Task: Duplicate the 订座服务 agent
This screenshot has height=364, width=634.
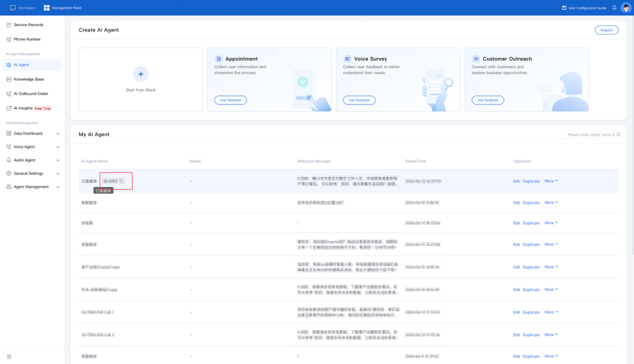Action: pyautogui.click(x=531, y=181)
